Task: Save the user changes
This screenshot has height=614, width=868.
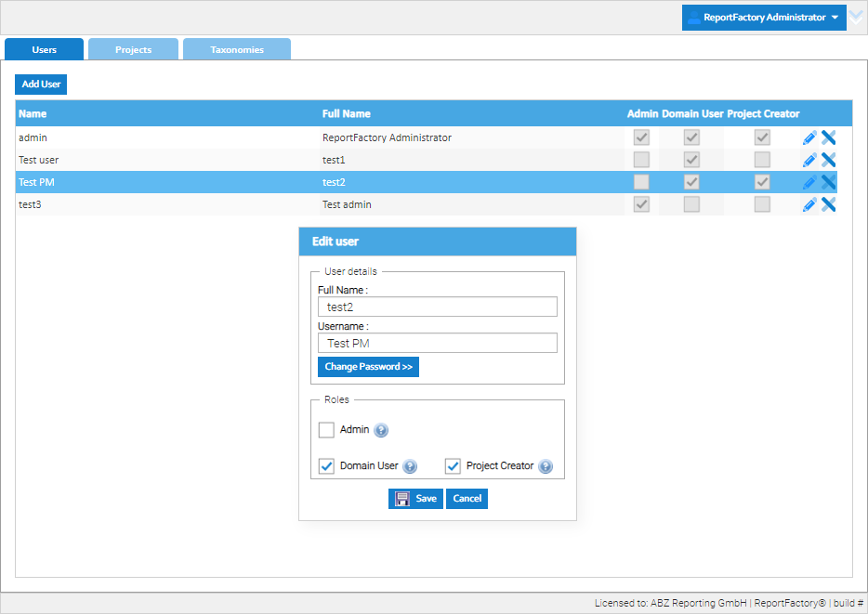Action: [x=415, y=499]
